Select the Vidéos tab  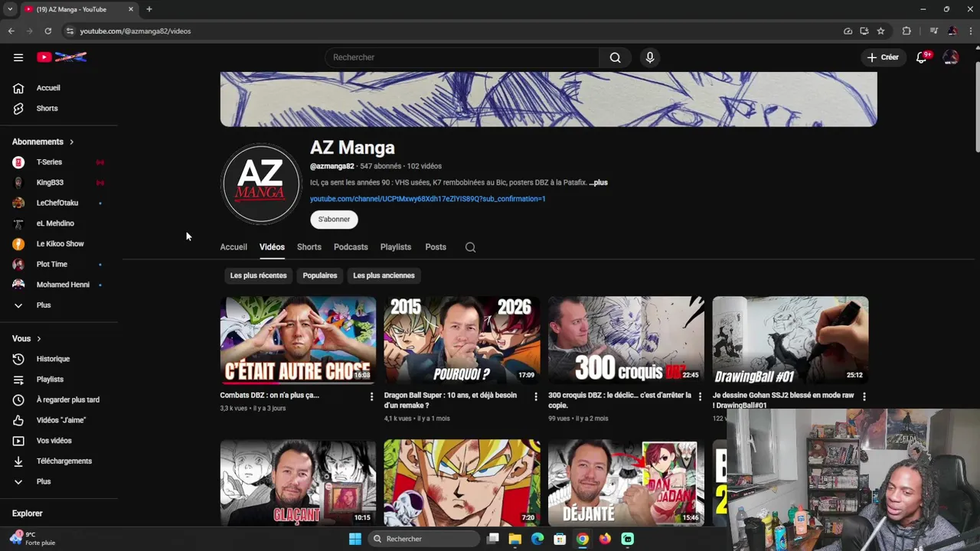(x=272, y=247)
